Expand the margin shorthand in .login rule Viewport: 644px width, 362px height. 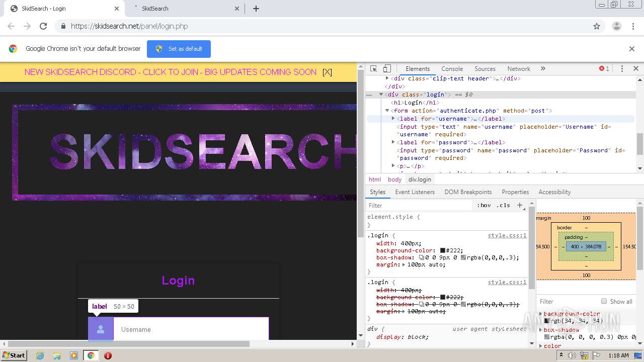404,264
